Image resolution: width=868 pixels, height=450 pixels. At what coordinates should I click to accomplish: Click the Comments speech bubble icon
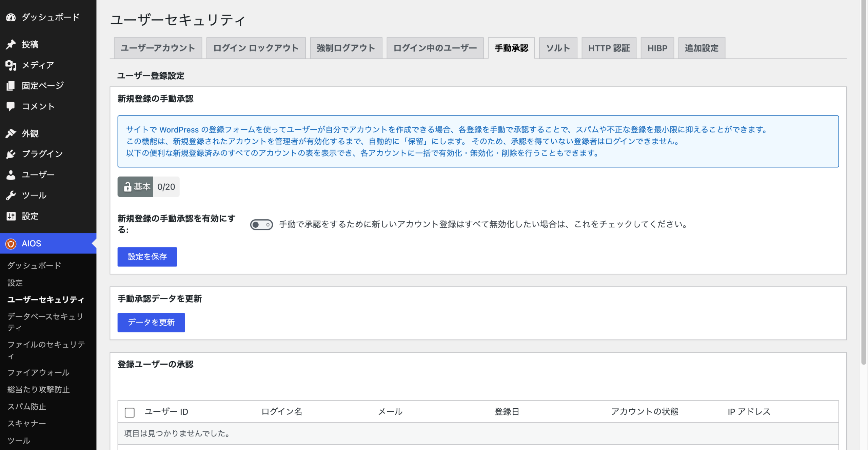point(11,106)
